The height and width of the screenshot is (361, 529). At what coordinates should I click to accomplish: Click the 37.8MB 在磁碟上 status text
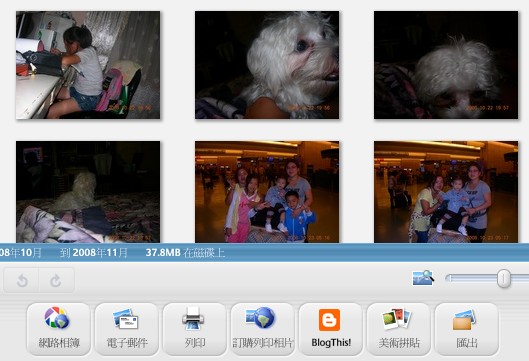click(x=185, y=253)
